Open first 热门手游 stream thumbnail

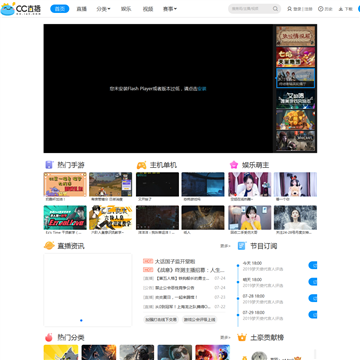point(65,184)
